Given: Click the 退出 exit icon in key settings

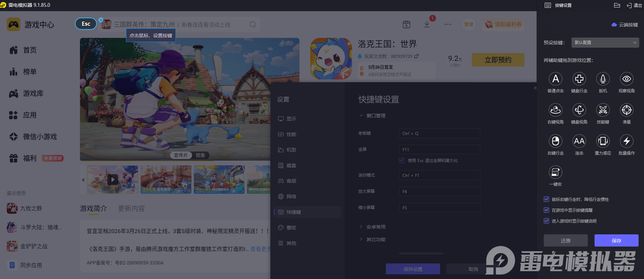Looking at the screenshot, I should [634, 5].
